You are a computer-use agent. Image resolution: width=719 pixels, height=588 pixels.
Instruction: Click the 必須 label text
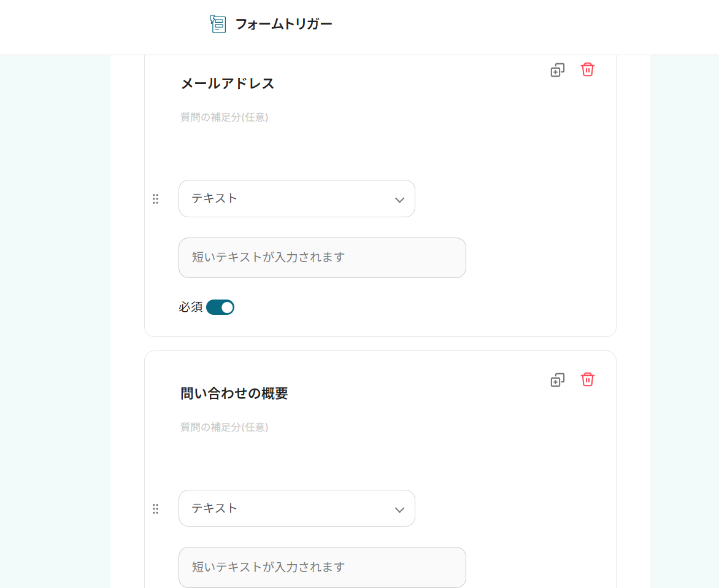(x=190, y=307)
